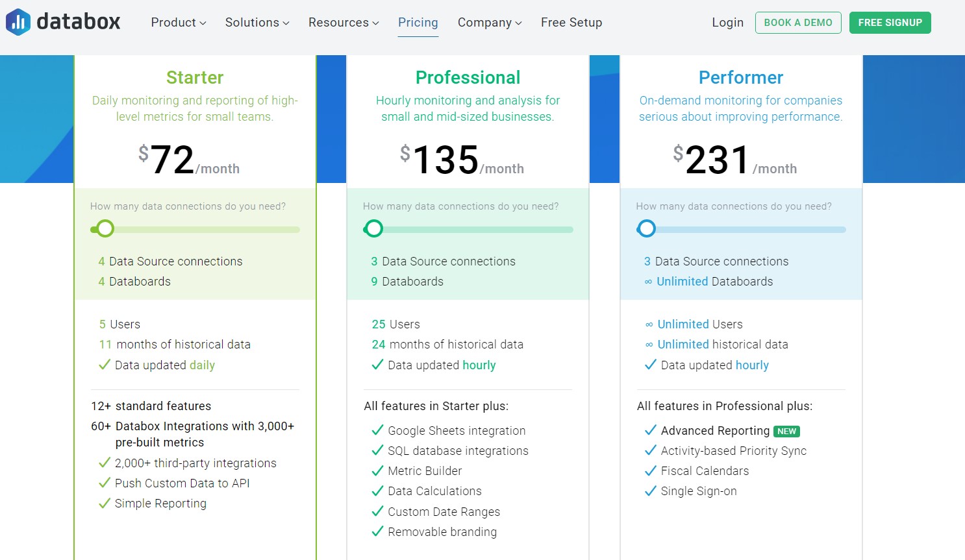Click the infinity icon beside Unlimited Databoards

click(x=648, y=282)
